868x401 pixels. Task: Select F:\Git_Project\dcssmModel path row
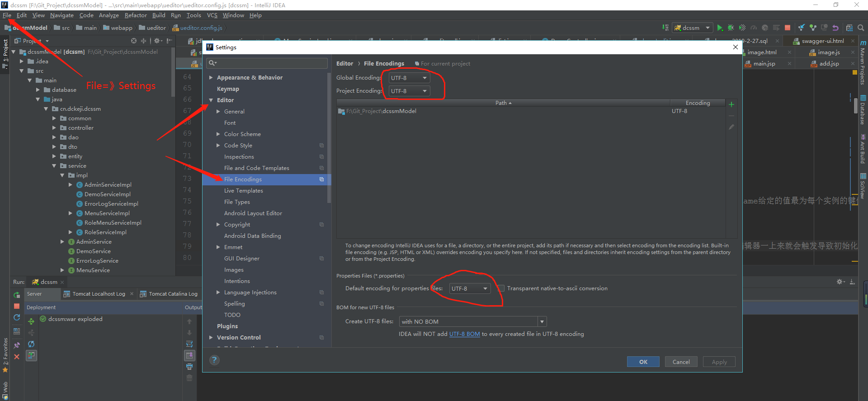click(x=531, y=111)
